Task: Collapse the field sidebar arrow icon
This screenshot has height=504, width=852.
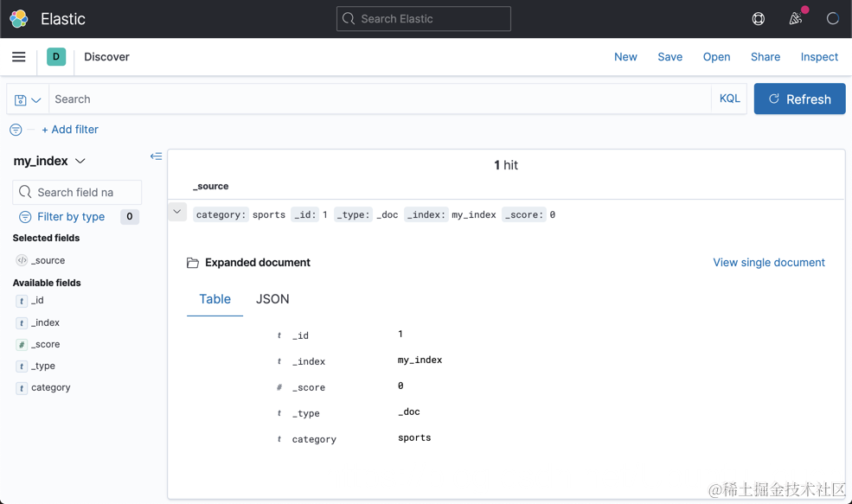Action: 156,156
